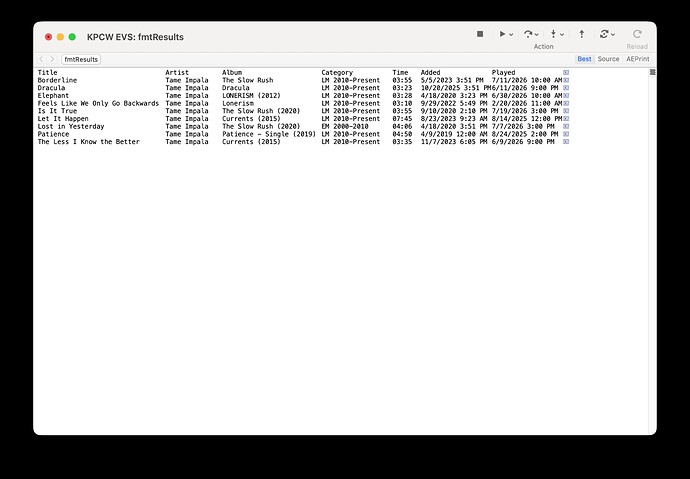Click 'The Less I Know the Better'

[88, 142]
